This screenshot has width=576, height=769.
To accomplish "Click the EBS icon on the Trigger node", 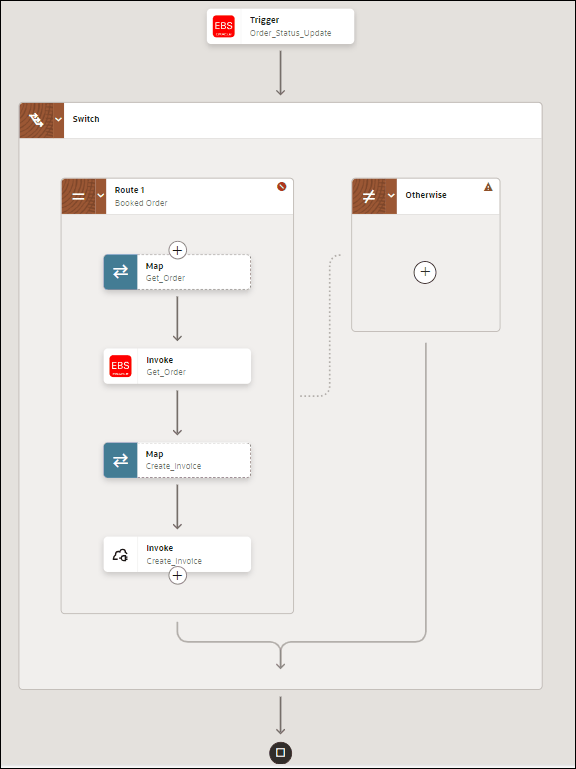I will (x=224, y=26).
